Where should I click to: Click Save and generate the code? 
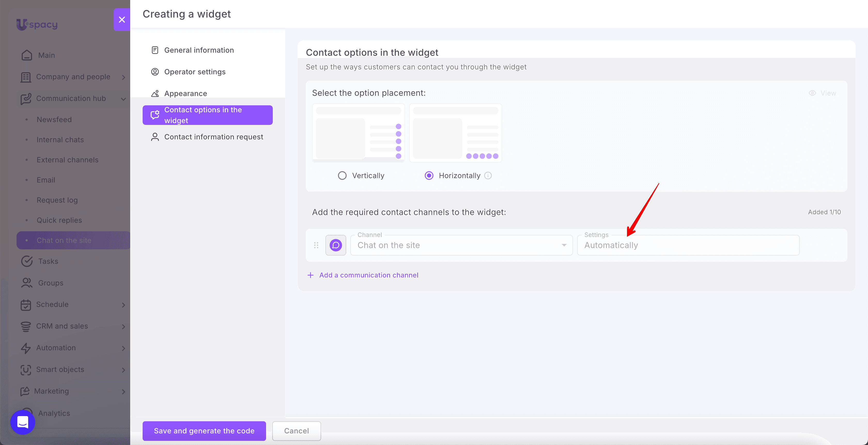tap(204, 431)
